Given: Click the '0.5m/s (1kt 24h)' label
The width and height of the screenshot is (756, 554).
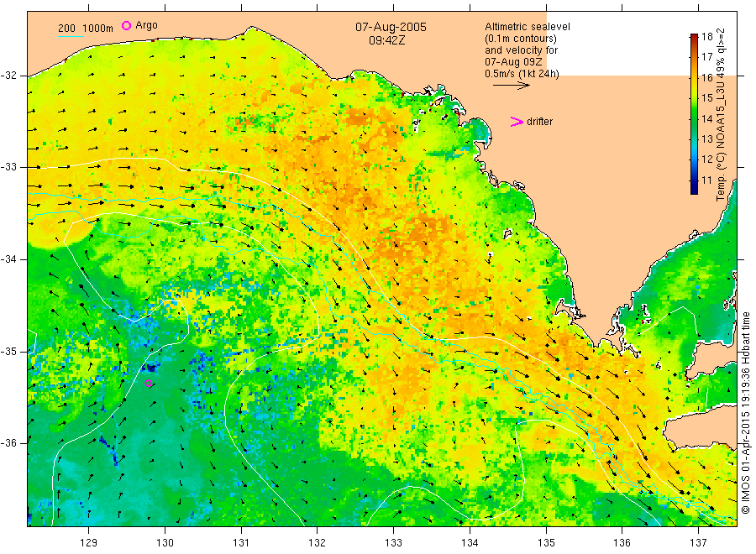Looking at the screenshot, I should 522,74.
